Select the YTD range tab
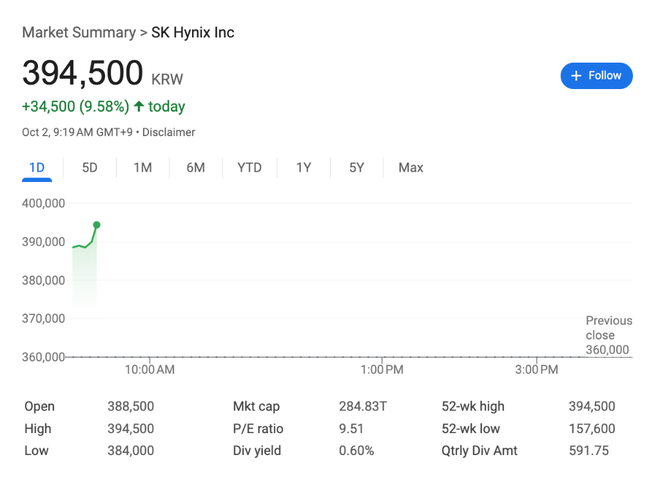 point(249,167)
